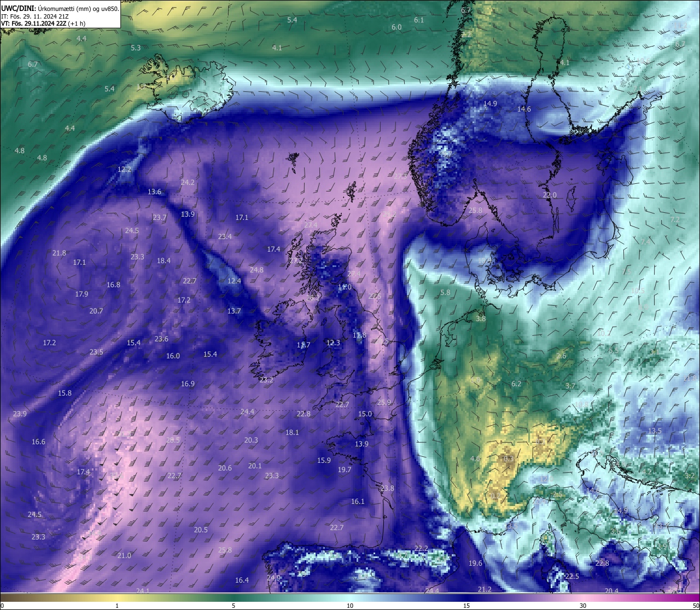Click the legend tick label 30
The image size is (700, 610).
pos(583,606)
